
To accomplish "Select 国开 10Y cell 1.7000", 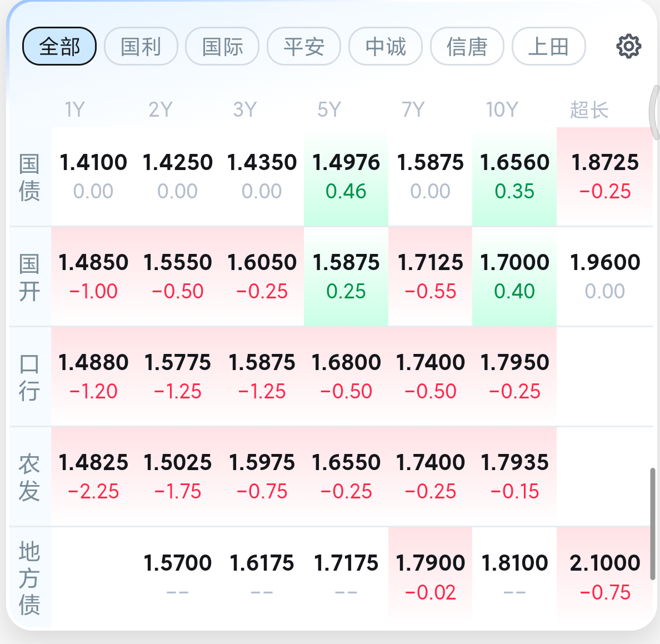I will (x=514, y=277).
